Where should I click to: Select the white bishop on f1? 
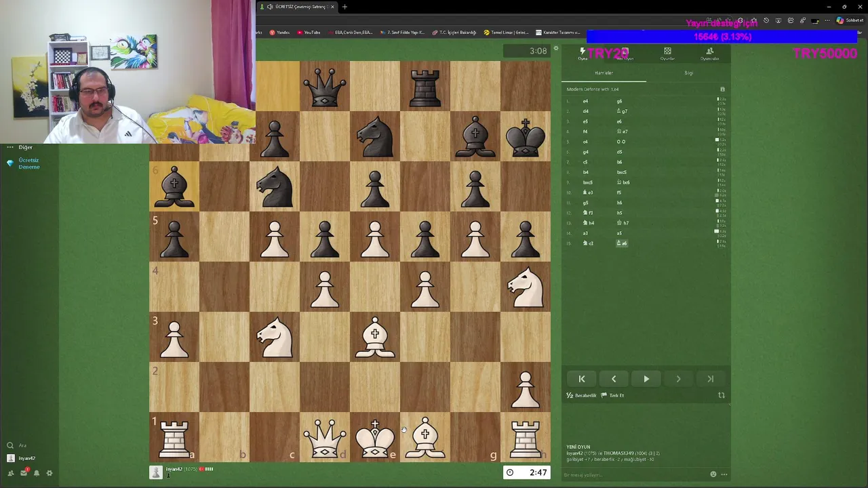point(425,437)
